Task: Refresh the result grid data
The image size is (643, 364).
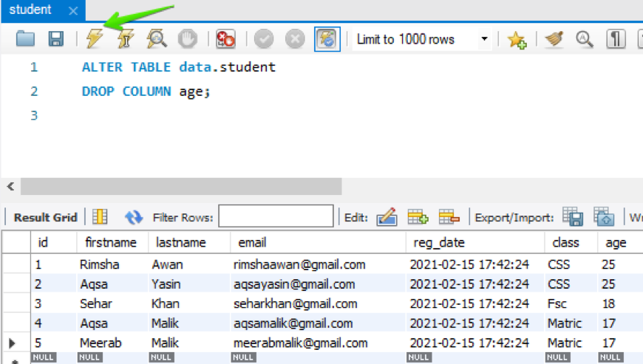Action: 134,217
